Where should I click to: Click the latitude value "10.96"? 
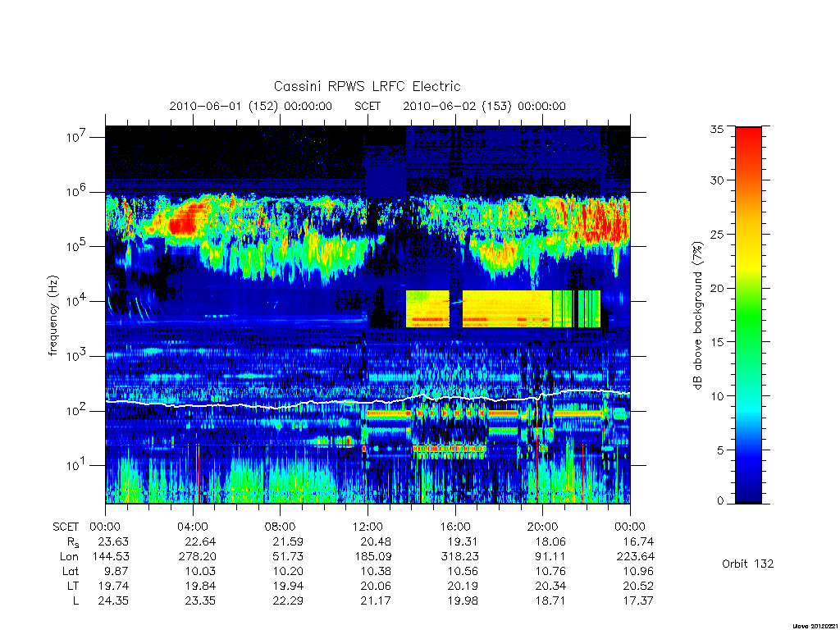pos(638,571)
